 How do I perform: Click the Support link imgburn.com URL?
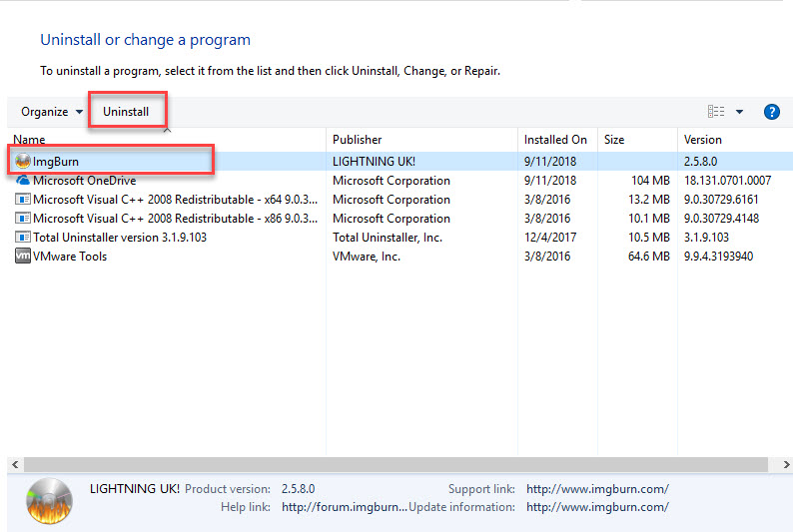click(597, 489)
